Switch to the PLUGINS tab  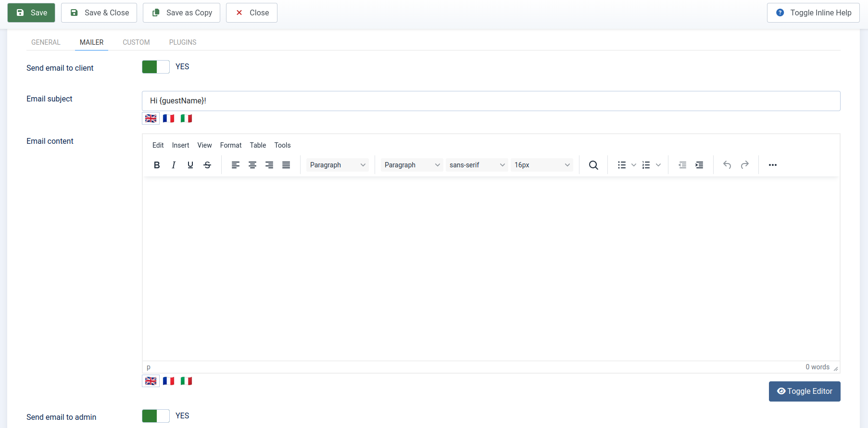coord(183,42)
